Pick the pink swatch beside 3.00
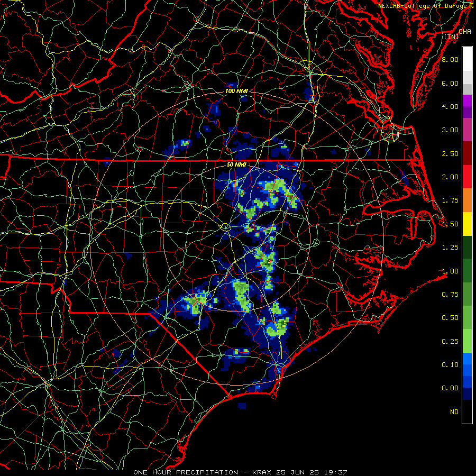The height and width of the screenshot is (476, 476). (x=467, y=130)
